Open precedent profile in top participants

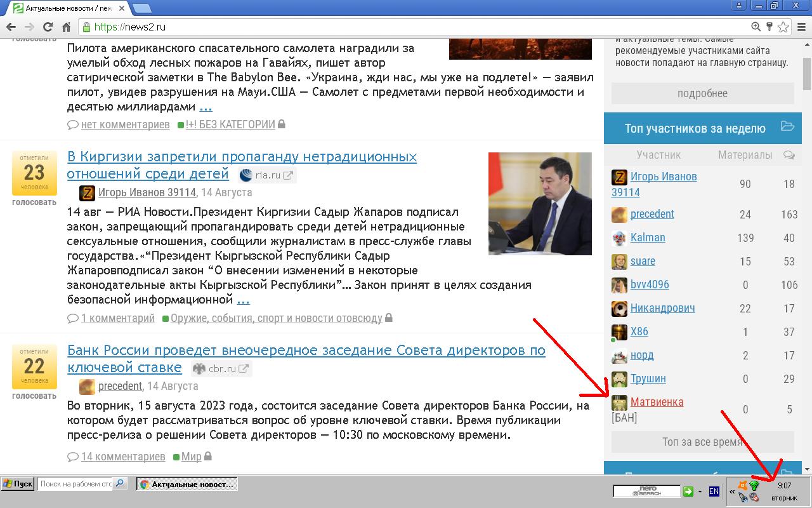coord(652,214)
